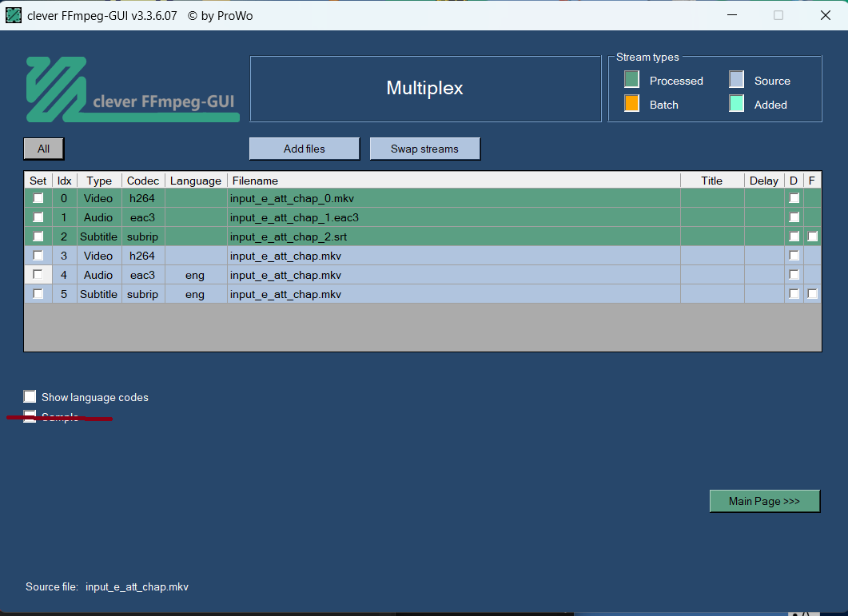848x616 pixels.
Task: Click filename cell of index 3 row
Action: [x=454, y=256]
